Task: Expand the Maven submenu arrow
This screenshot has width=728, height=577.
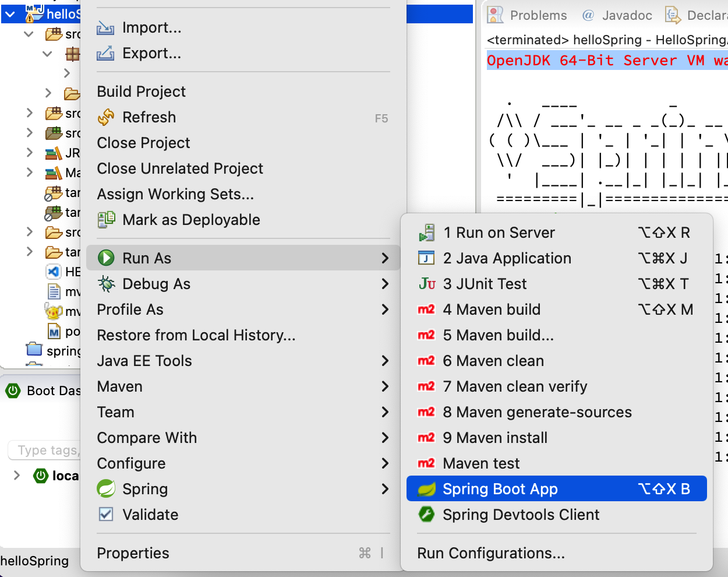Action: click(x=385, y=386)
